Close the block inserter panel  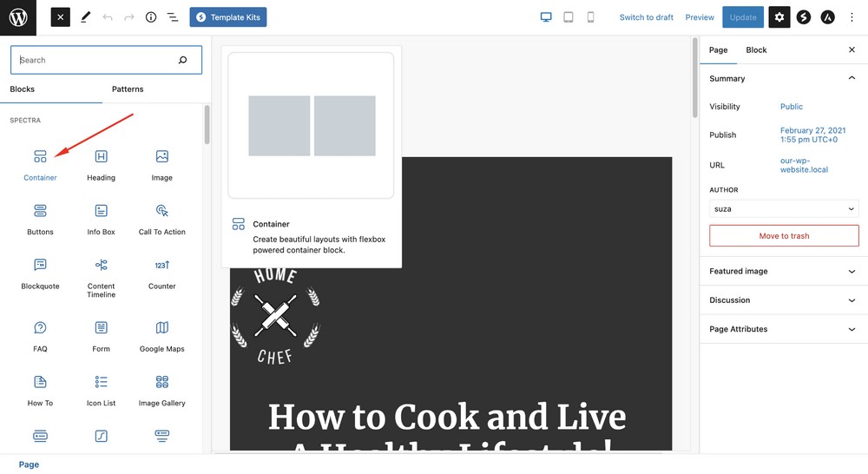click(x=60, y=17)
